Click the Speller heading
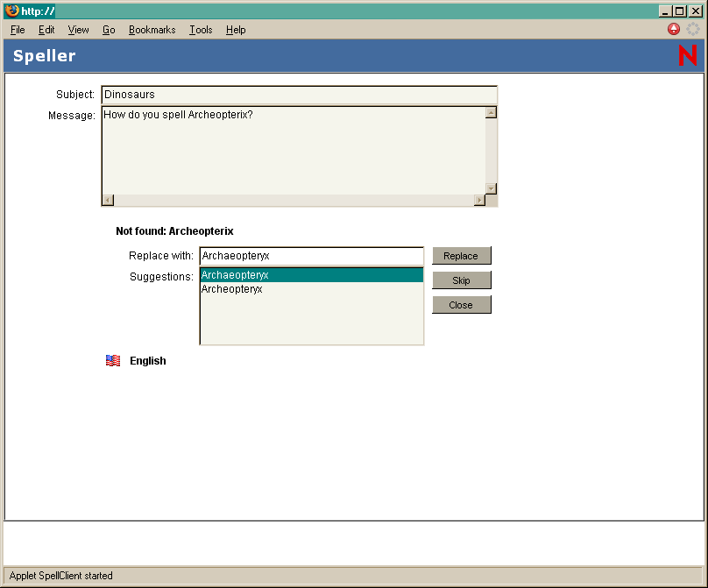708x588 pixels. click(44, 56)
